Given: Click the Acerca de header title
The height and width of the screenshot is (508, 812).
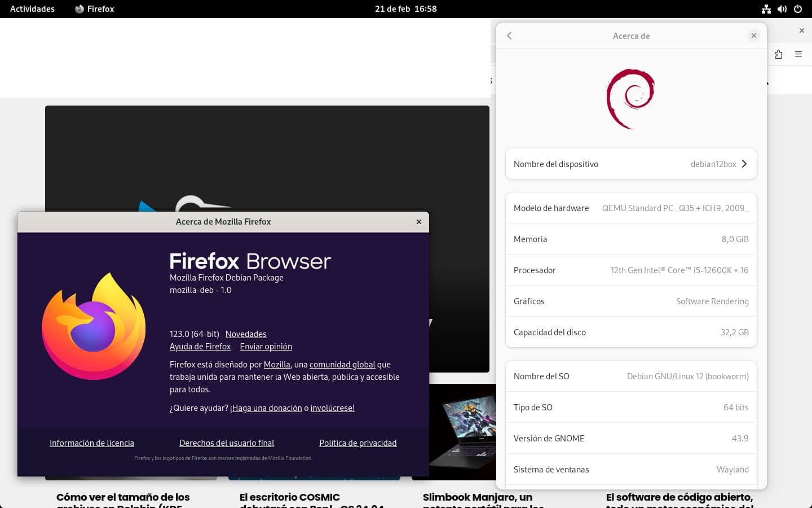Looking at the screenshot, I should coord(631,36).
